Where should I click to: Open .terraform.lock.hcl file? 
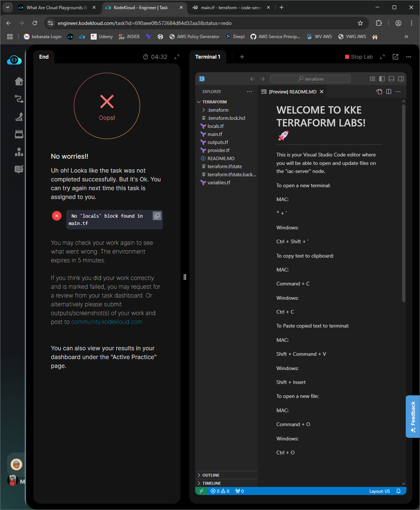pyautogui.click(x=226, y=118)
